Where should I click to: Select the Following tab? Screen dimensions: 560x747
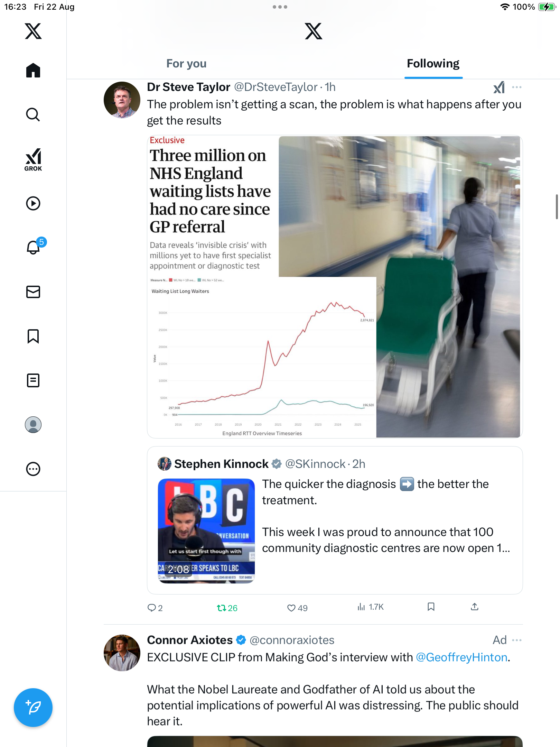433,64
